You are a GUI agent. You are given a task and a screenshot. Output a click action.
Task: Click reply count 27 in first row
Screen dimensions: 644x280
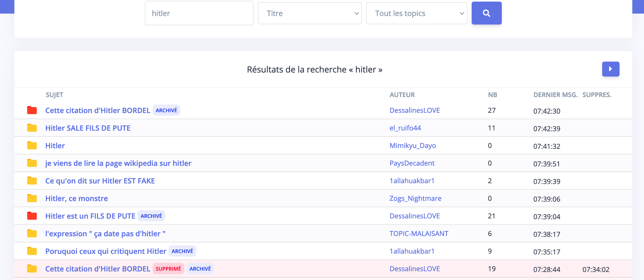[x=492, y=110]
